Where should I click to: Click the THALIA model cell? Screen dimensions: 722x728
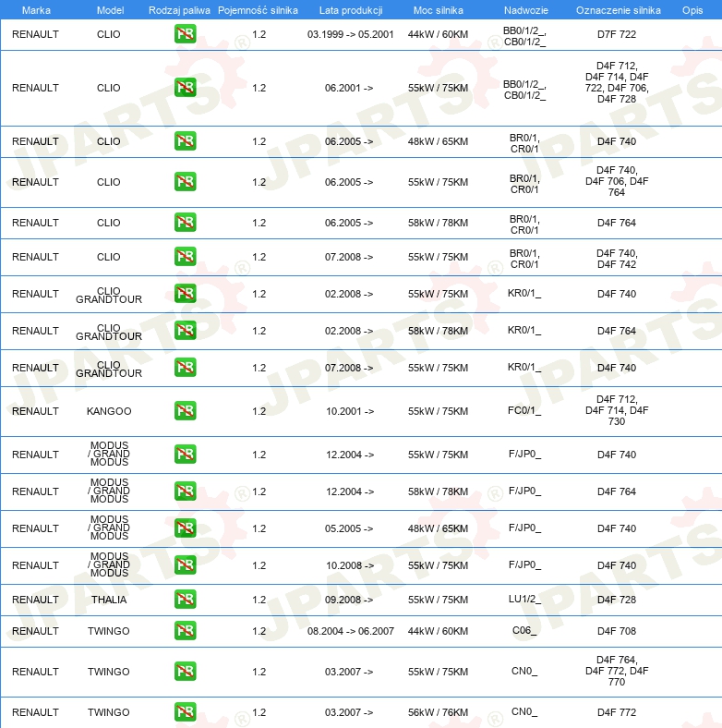tap(109, 600)
